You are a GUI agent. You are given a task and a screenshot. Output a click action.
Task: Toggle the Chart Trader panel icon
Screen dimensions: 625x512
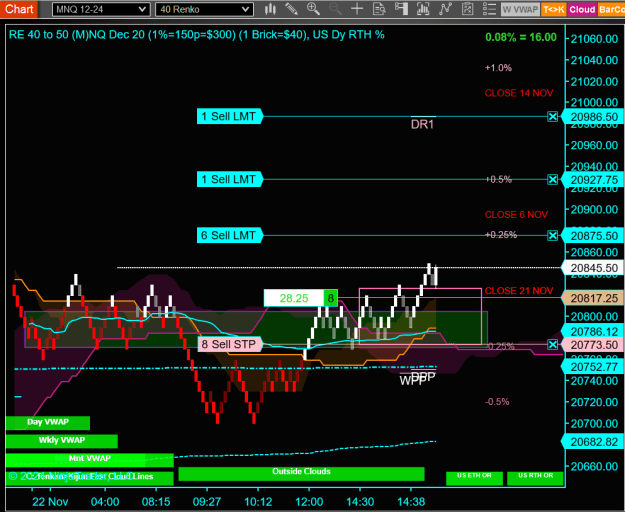401,9
